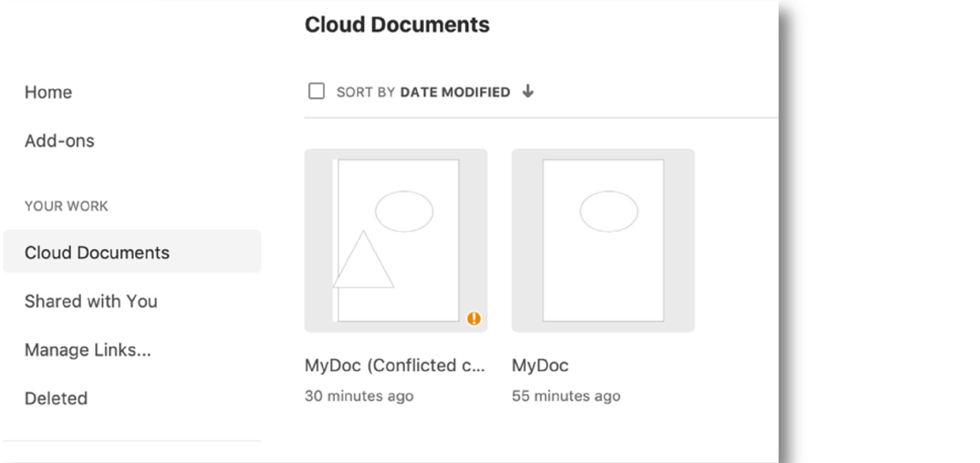
Task: Click the Cloud Documents page heading
Action: (x=397, y=25)
